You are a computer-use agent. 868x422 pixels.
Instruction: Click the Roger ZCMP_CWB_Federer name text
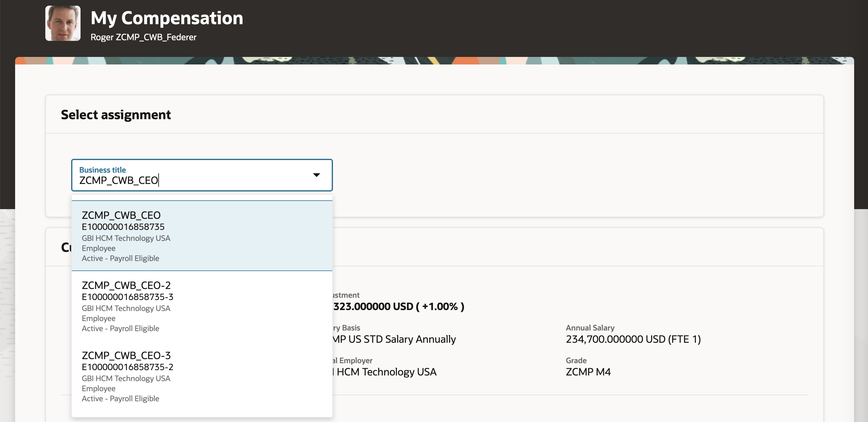(143, 37)
